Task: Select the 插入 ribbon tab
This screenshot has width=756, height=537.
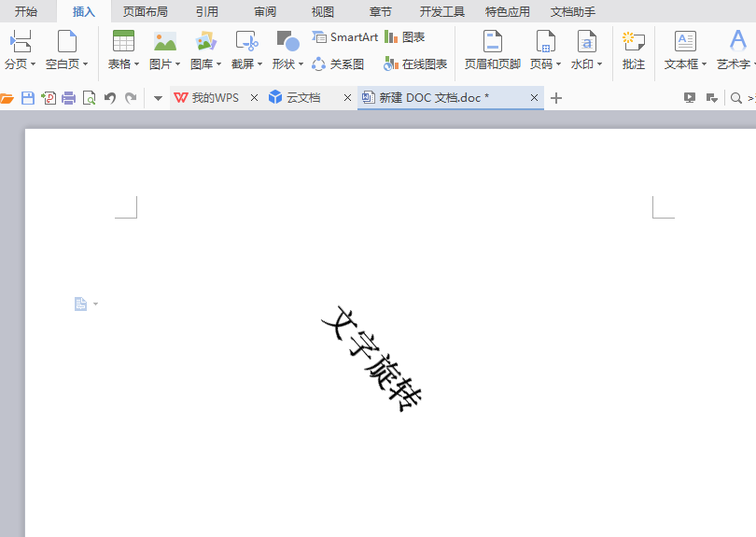Action: 84,11
